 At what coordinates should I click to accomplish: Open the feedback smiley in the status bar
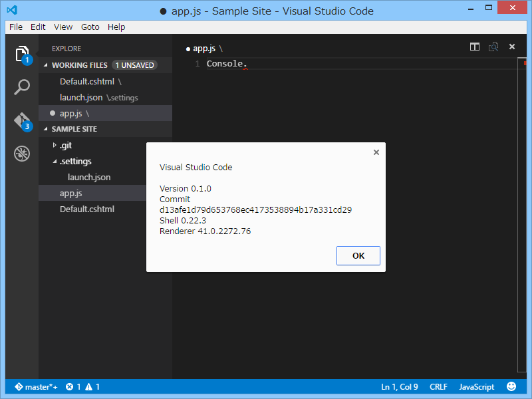(x=511, y=386)
